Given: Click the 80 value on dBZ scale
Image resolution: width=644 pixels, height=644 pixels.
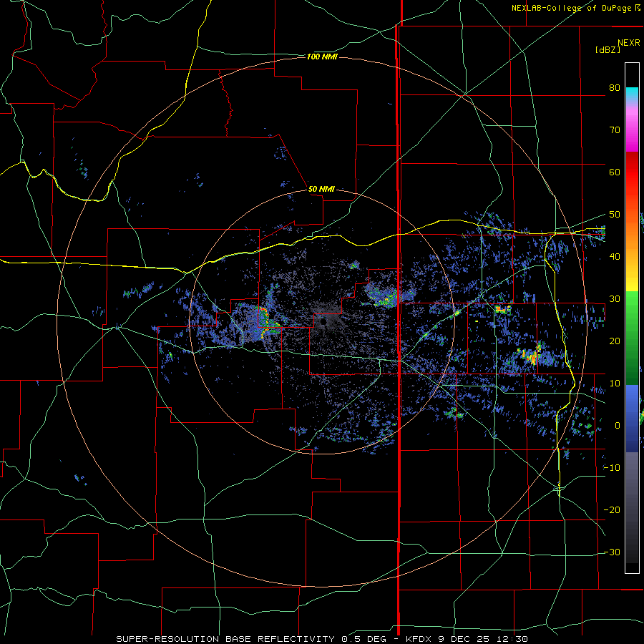Looking at the screenshot, I should (x=615, y=87).
